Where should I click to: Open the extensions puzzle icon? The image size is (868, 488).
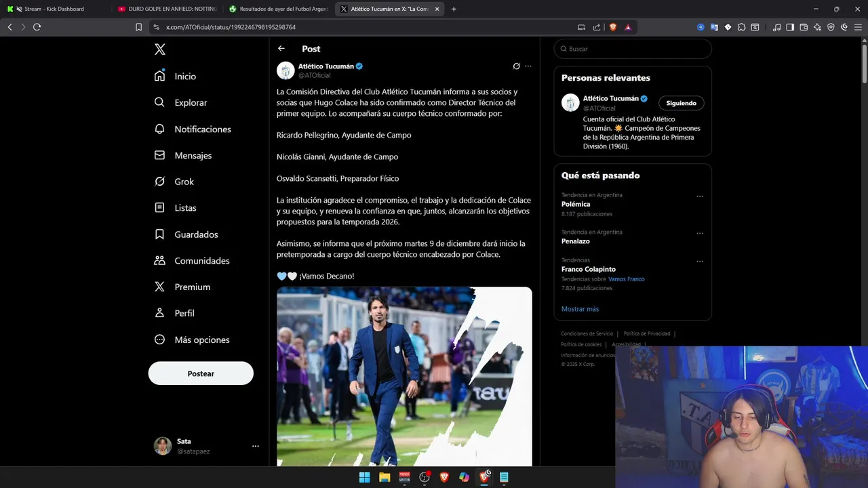(741, 27)
